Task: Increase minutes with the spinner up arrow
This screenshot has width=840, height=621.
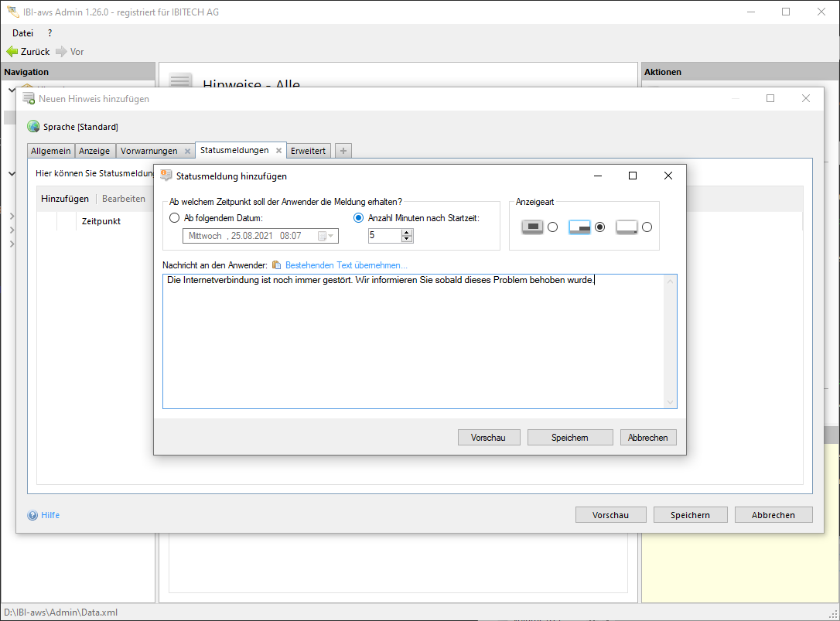Action: tap(407, 232)
